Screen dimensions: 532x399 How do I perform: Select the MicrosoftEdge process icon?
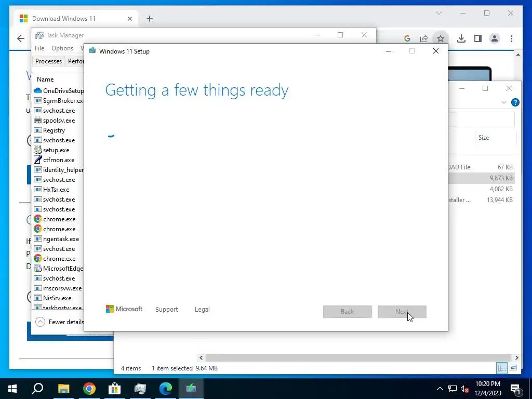point(37,268)
